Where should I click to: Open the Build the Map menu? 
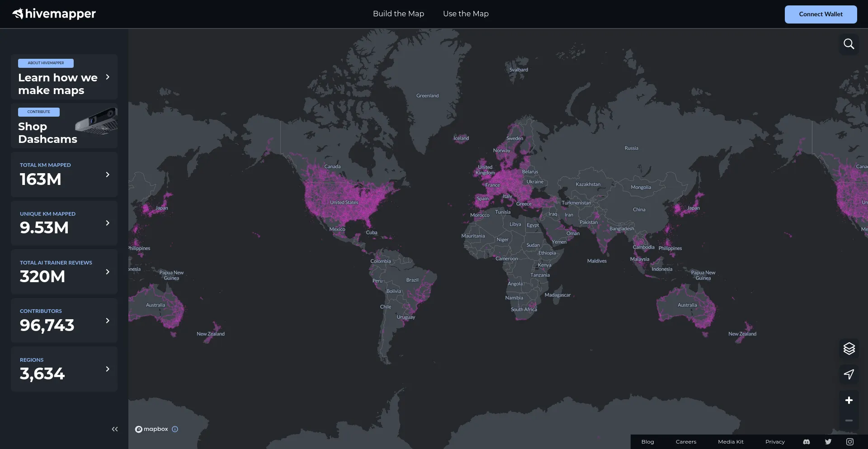tap(398, 14)
